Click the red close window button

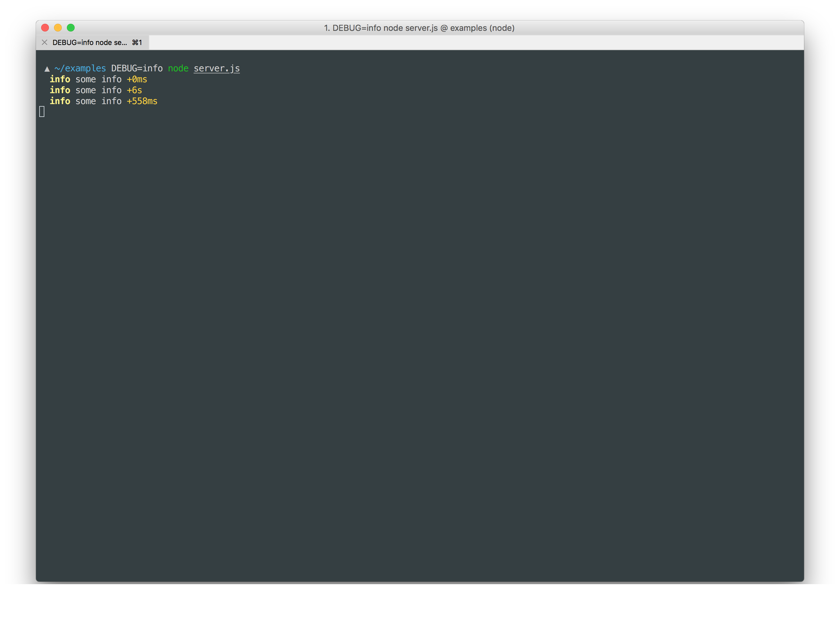(45, 28)
